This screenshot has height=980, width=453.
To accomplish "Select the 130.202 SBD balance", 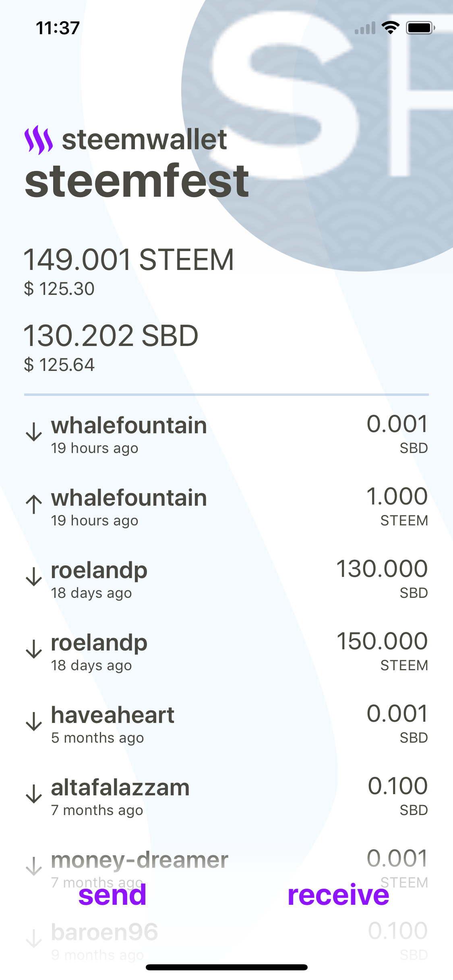I will (111, 336).
